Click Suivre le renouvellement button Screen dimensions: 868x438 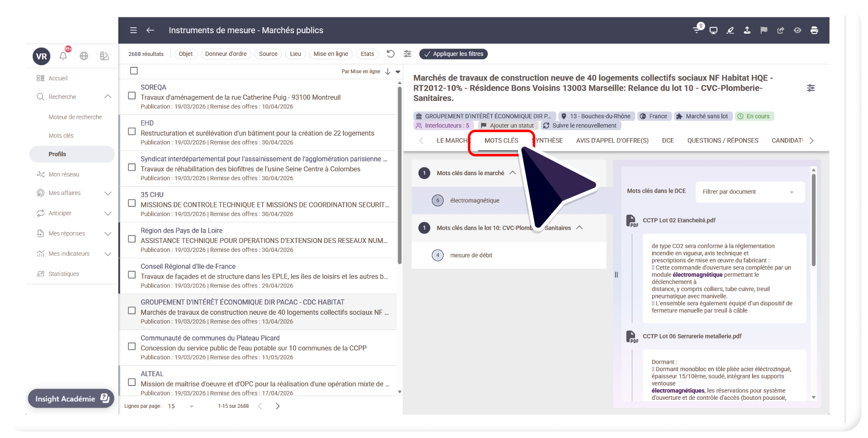click(x=580, y=126)
